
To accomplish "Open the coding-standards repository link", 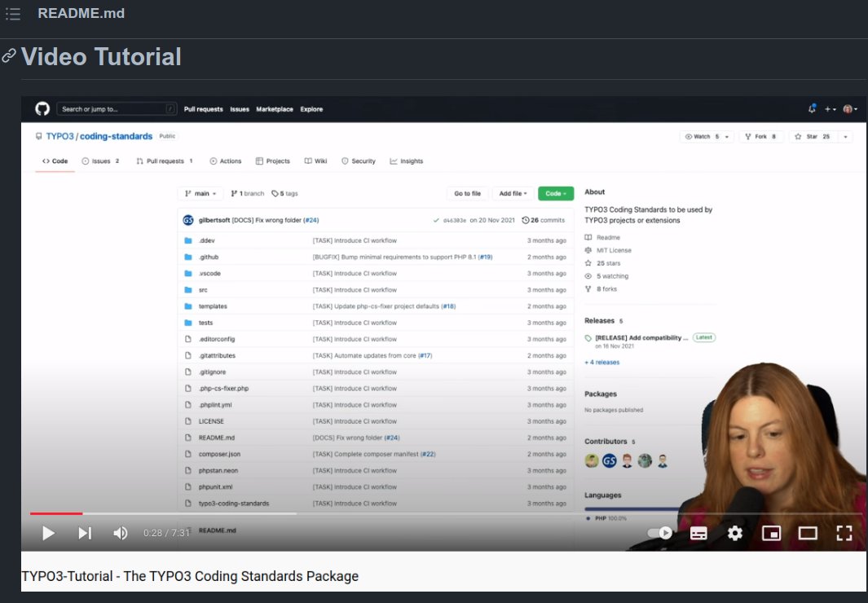I will click(x=116, y=136).
